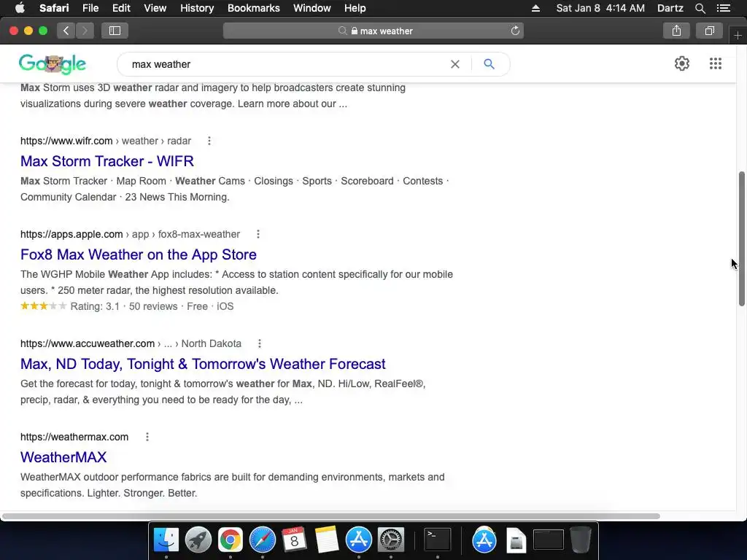Open the File menu
The image size is (747, 560).
[90, 8]
